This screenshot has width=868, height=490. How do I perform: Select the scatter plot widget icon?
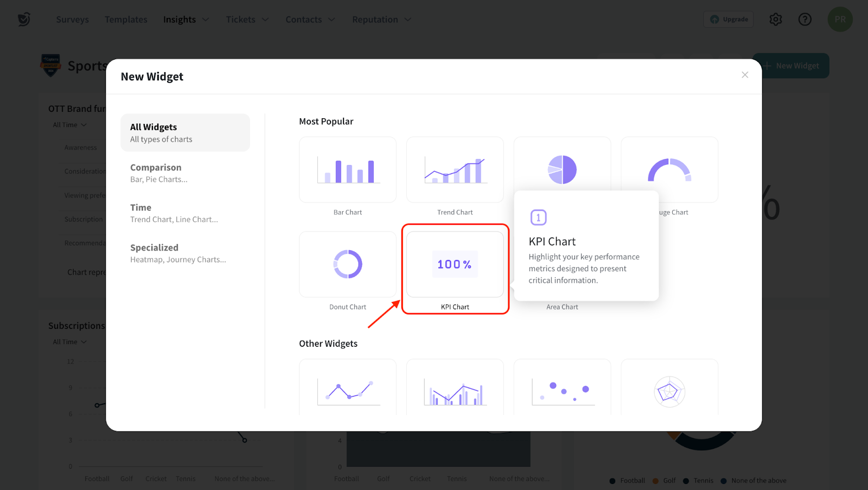coord(562,391)
